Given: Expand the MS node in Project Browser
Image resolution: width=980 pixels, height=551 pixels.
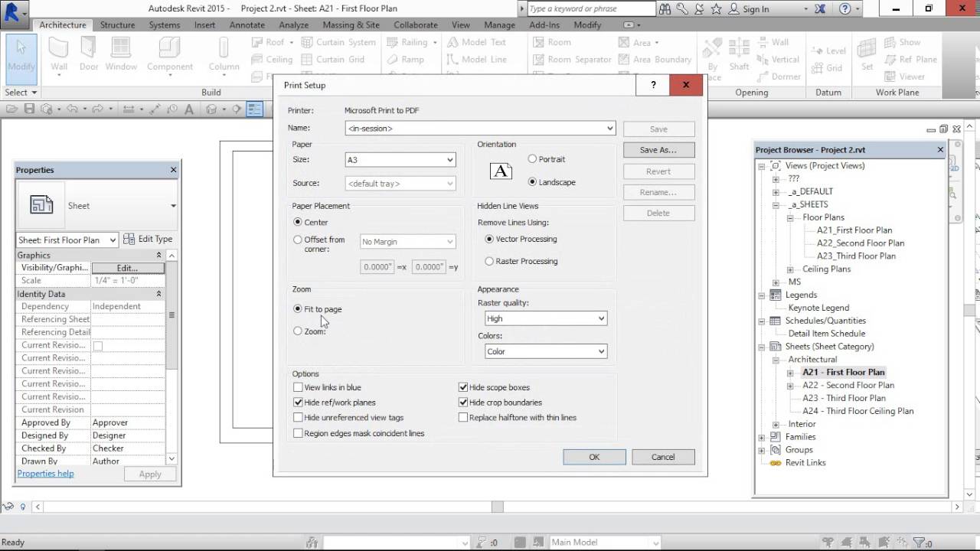Looking at the screenshot, I should click(776, 282).
